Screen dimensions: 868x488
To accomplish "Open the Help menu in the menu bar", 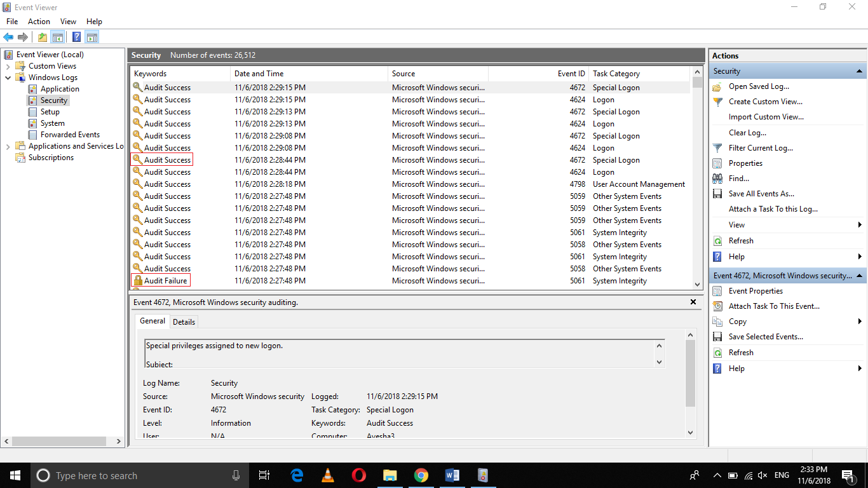I will [94, 22].
